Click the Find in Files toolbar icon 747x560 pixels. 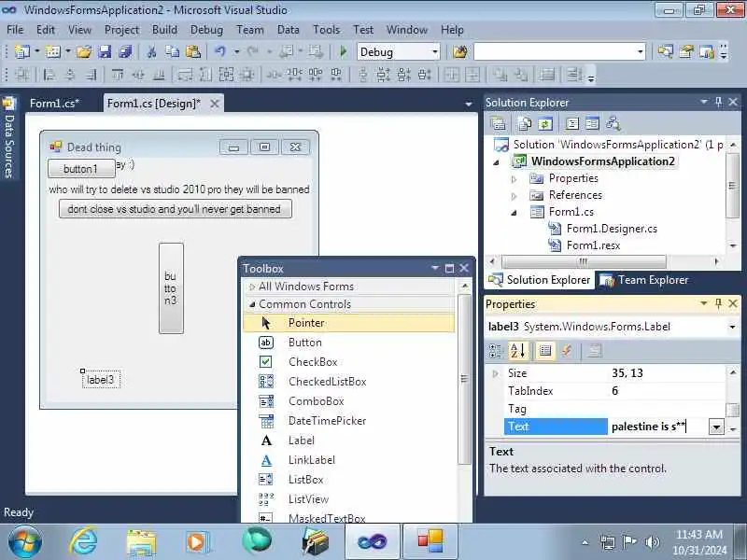click(x=460, y=51)
